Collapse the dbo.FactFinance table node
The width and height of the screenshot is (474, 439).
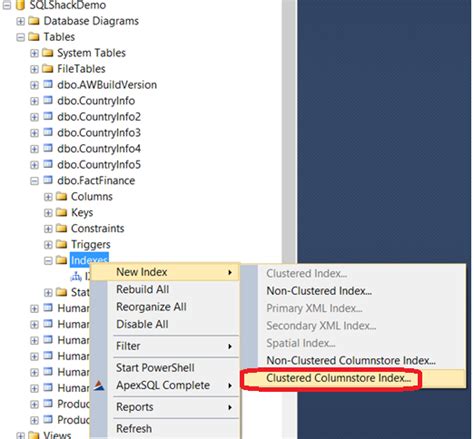[34, 181]
